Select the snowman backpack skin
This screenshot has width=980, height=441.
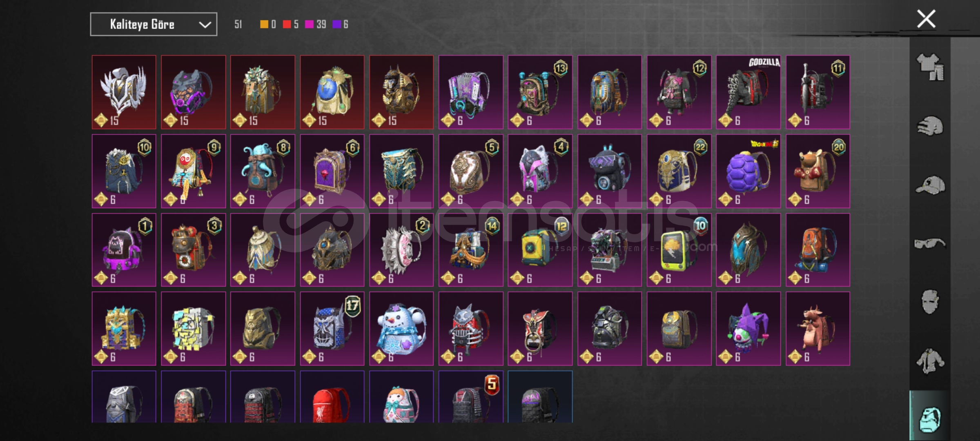(x=401, y=328)
